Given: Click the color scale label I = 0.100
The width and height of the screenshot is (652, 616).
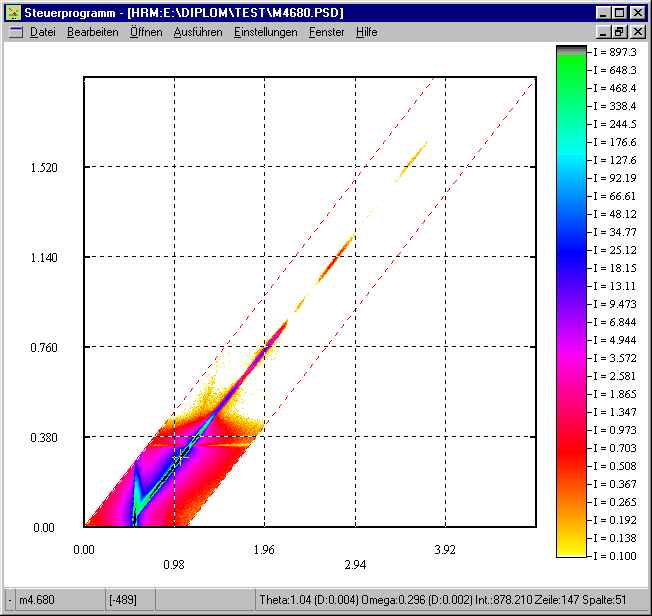Looking at the screenshot, I should click(615, 556).
